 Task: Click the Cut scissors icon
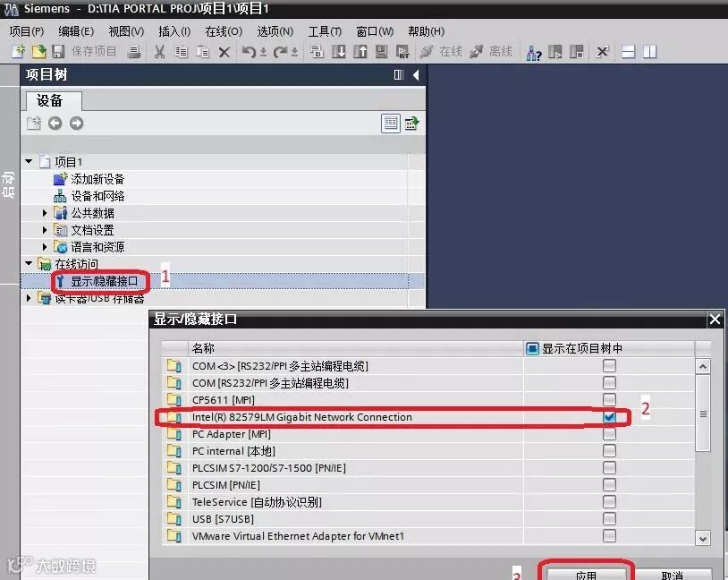coord(159,52)
